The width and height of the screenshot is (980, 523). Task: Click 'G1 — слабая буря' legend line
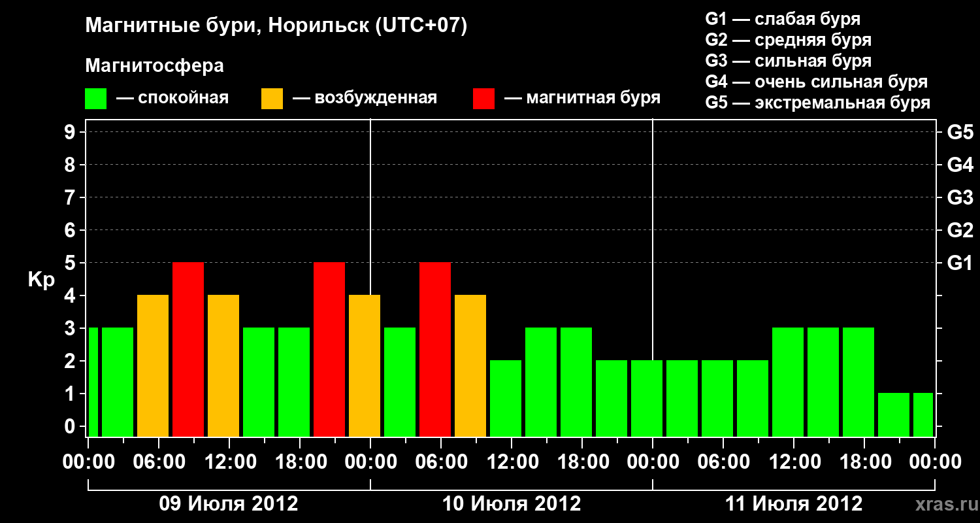(x=783, y=19)
